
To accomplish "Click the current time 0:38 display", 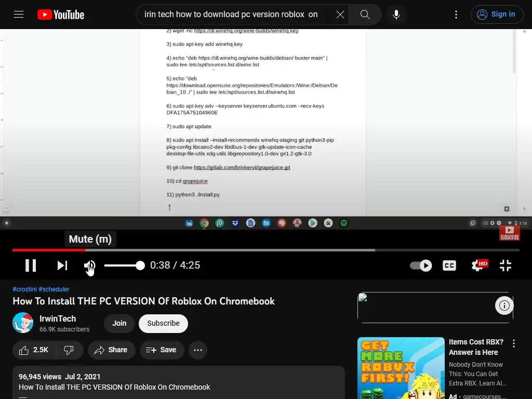I will 160,265.
